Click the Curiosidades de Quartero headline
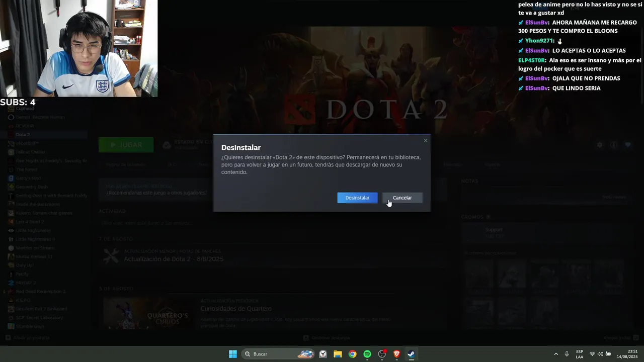 (x=236, y=309)
